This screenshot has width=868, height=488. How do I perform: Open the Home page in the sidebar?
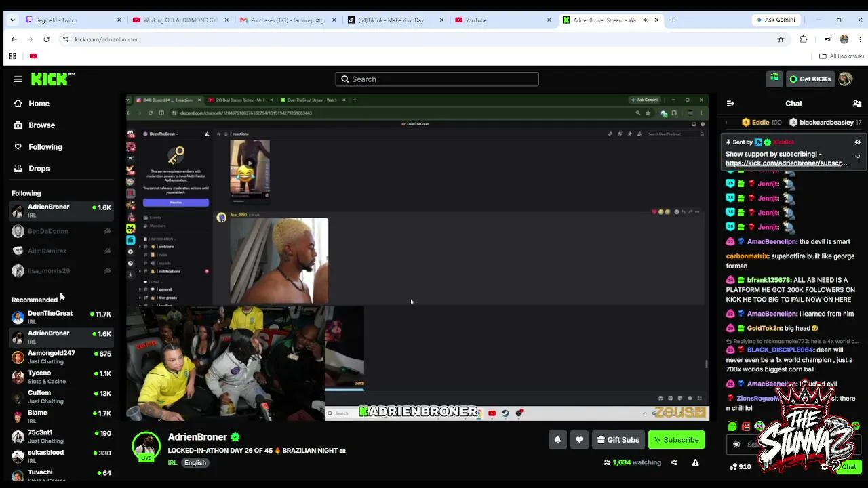pos(39,104)
